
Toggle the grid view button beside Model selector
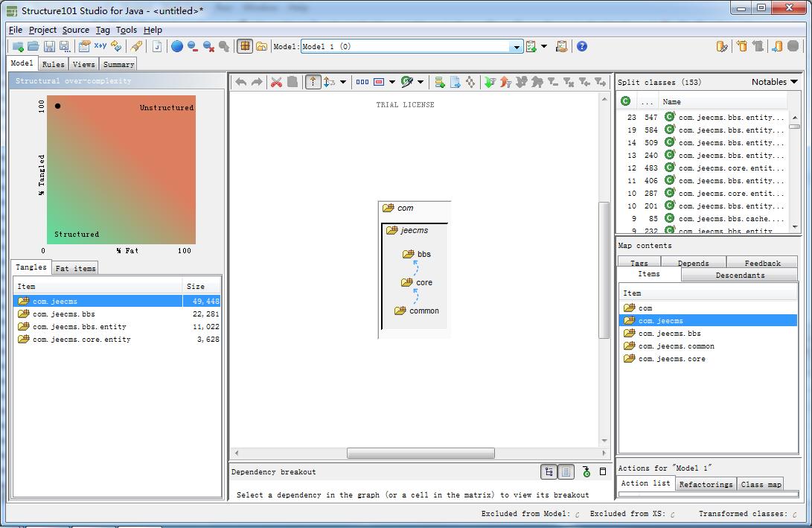(x=245, y=46)
